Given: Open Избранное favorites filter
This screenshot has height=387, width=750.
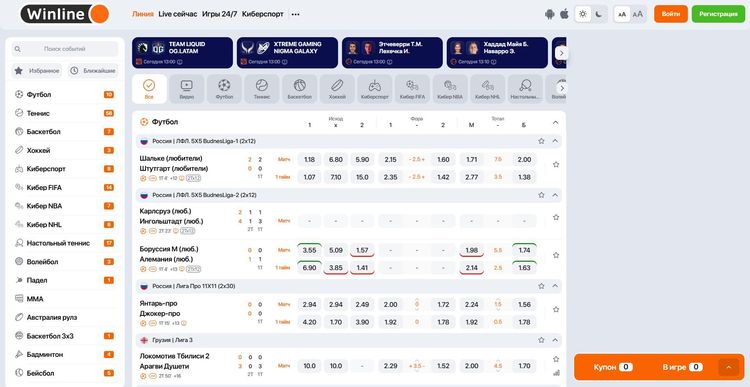Looking at the screenshot, I should (37, 71).
